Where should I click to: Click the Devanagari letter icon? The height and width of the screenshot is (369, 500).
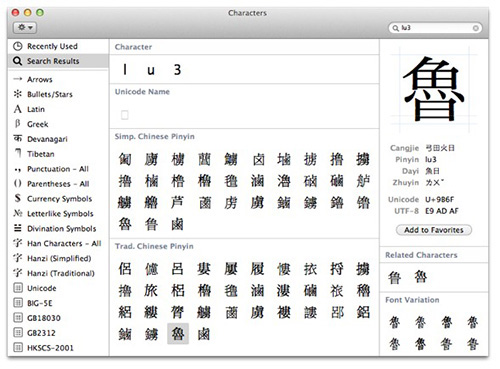pos(17,138)
